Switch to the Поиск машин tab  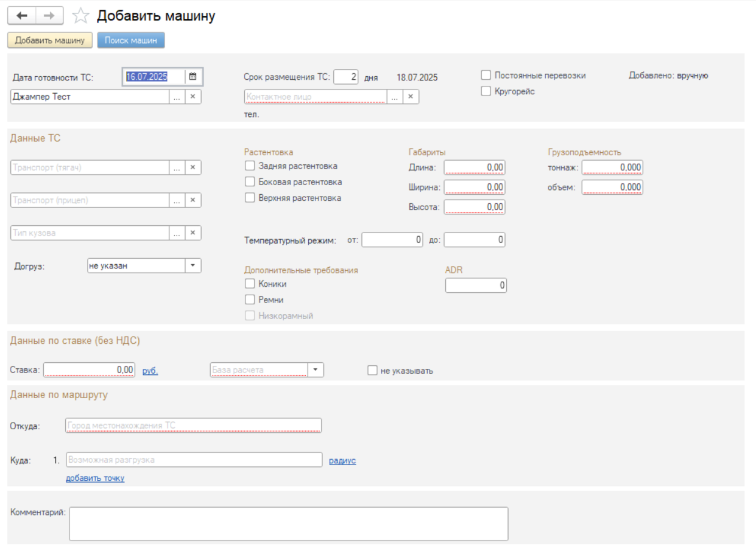coord(131,40)
